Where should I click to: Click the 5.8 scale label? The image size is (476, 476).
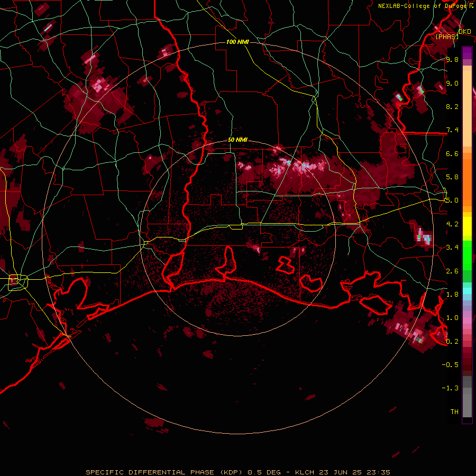[x=452, y=177]
